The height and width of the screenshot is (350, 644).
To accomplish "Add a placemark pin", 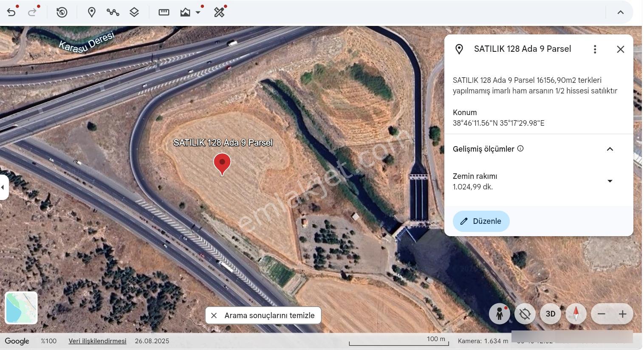I will (91, 12).
